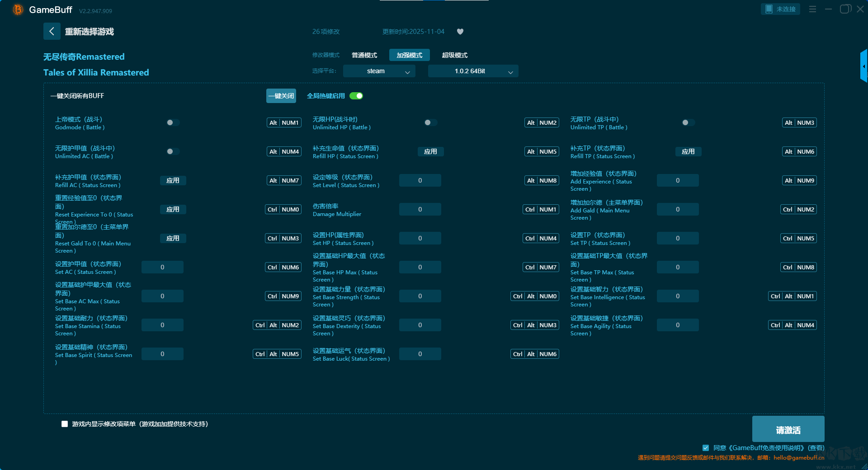The width and height of the screenshot is (868, 470).
Task: Apply Refill TP (Status Screen)
Action: click(688, 151)
